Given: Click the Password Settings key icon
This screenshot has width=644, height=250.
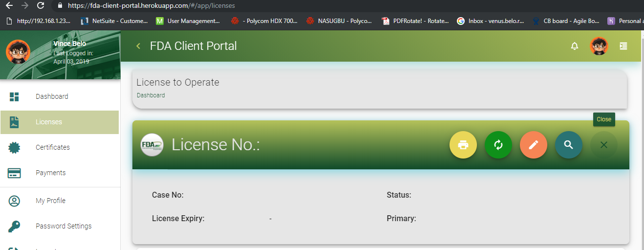Looking at the screenshot, I should click(x=14, y=226).
